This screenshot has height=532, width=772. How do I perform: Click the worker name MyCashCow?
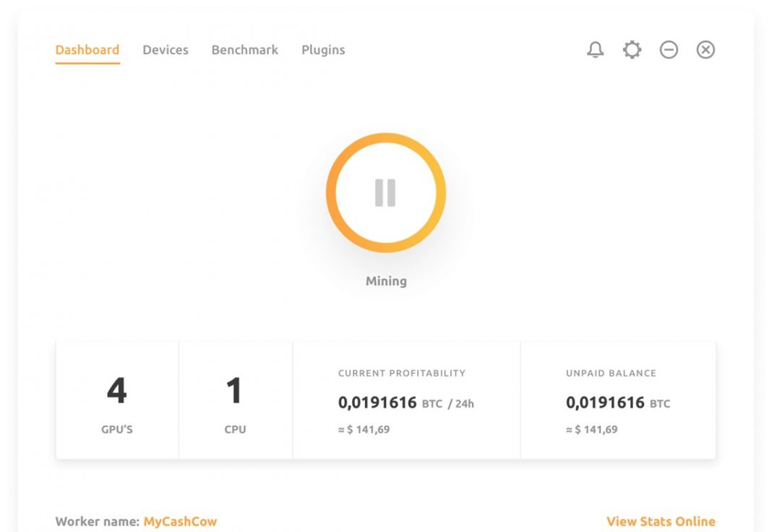[181, 521]
